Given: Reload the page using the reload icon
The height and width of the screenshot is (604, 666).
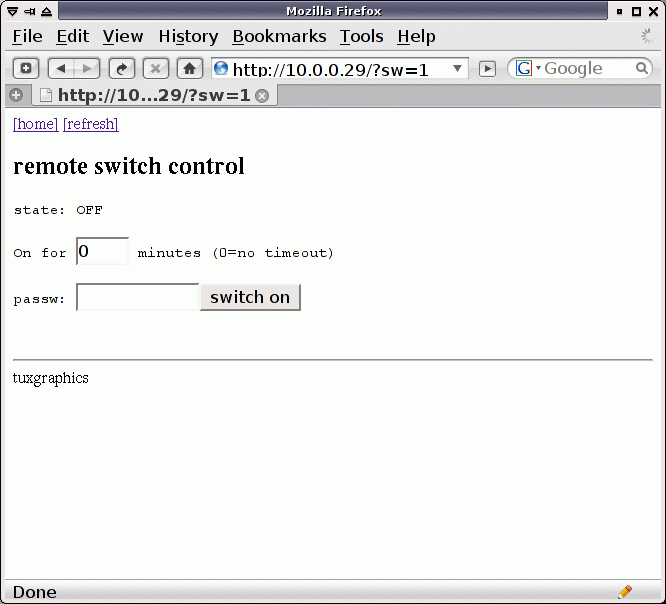Looking at the screenshot, I should 122,68.
